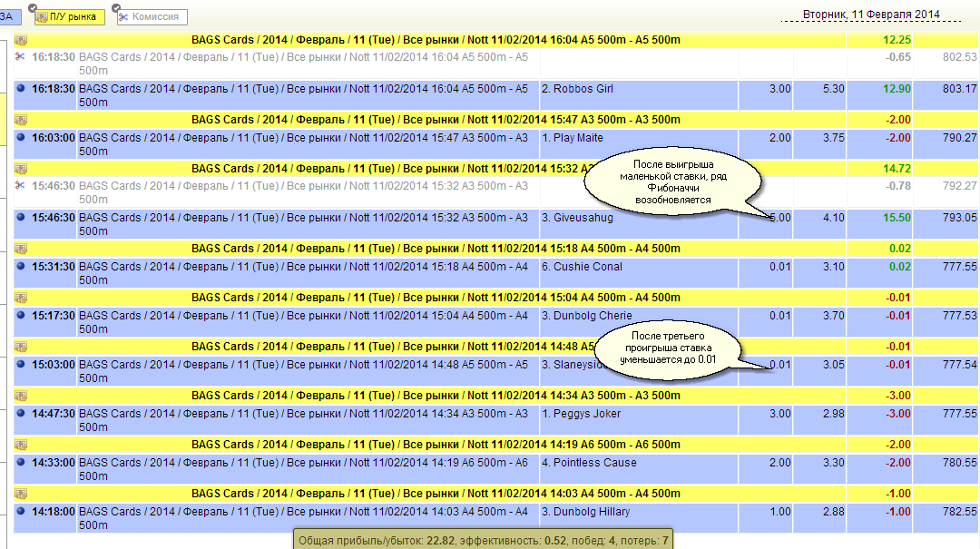
Task: Click selection name 1. Peggys Joker
Action: click(x=582, y=413)
